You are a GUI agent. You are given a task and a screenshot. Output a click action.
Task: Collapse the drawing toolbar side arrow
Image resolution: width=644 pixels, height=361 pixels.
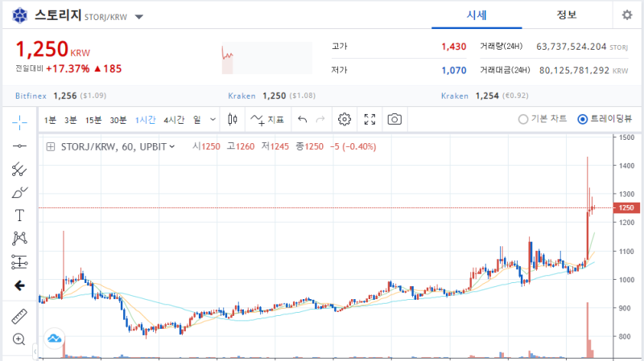coord(35,351)
